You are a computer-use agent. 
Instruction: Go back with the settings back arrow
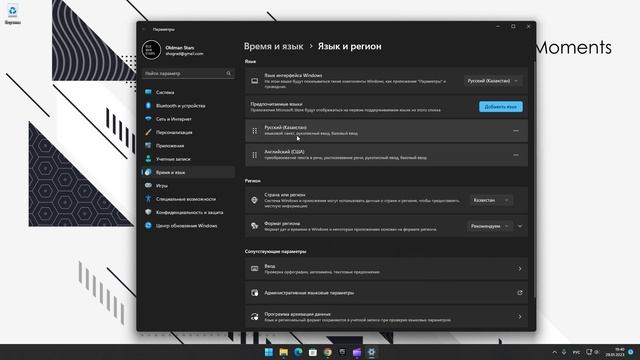144,29
